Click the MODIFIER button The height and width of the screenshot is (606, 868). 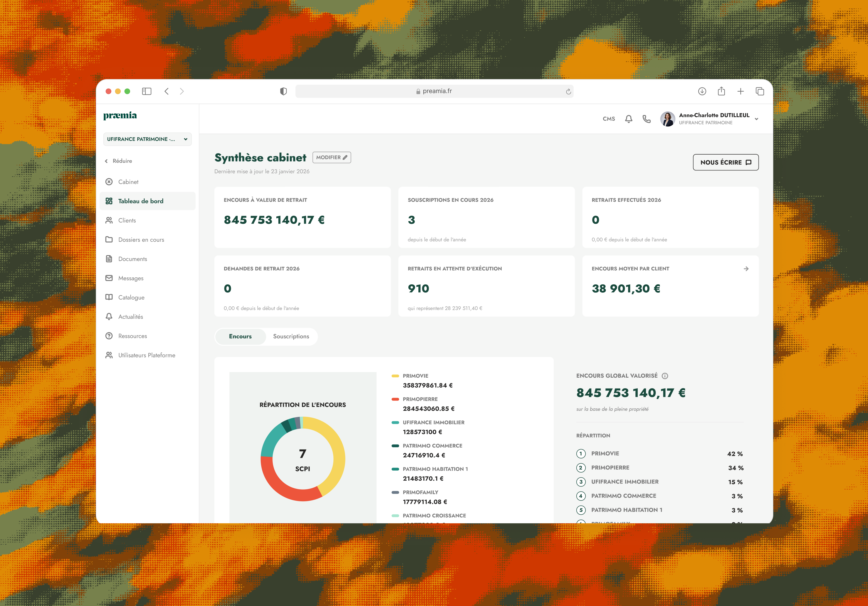331,158
